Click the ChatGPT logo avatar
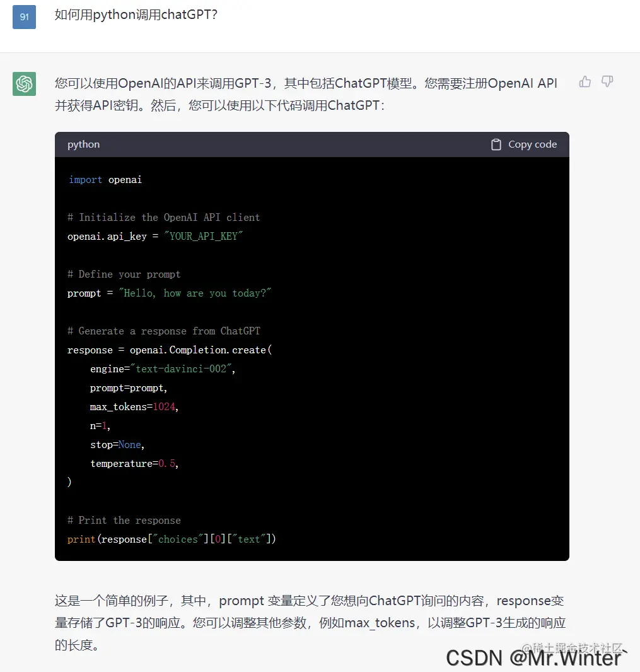 click(x=24, y=83)
